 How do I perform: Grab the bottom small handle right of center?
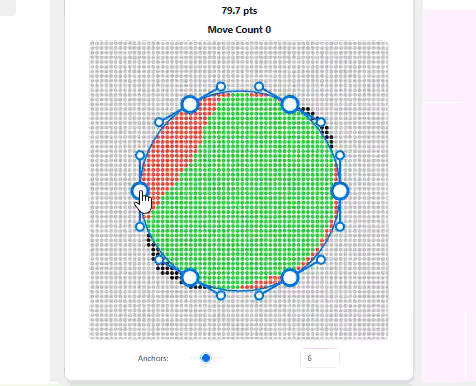[x=259, y=295]
